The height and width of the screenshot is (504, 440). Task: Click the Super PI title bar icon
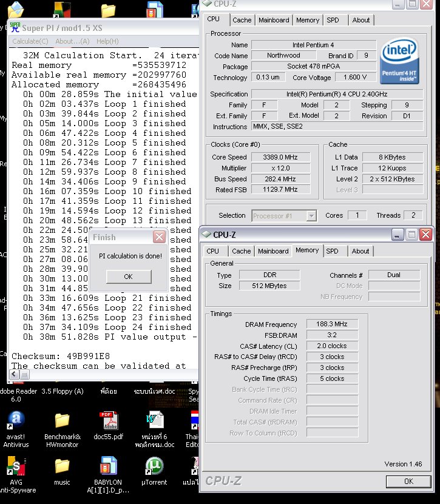click(x=15, y=28)
